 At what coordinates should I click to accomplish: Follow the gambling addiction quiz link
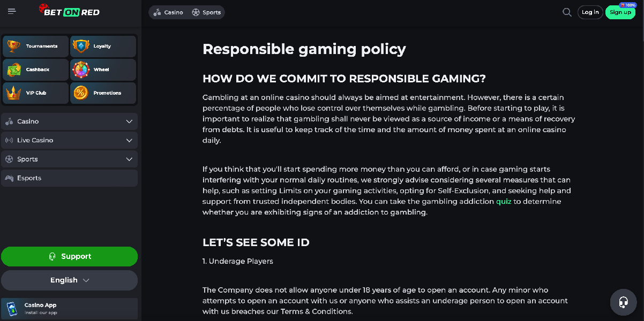[x=504, y=202]
